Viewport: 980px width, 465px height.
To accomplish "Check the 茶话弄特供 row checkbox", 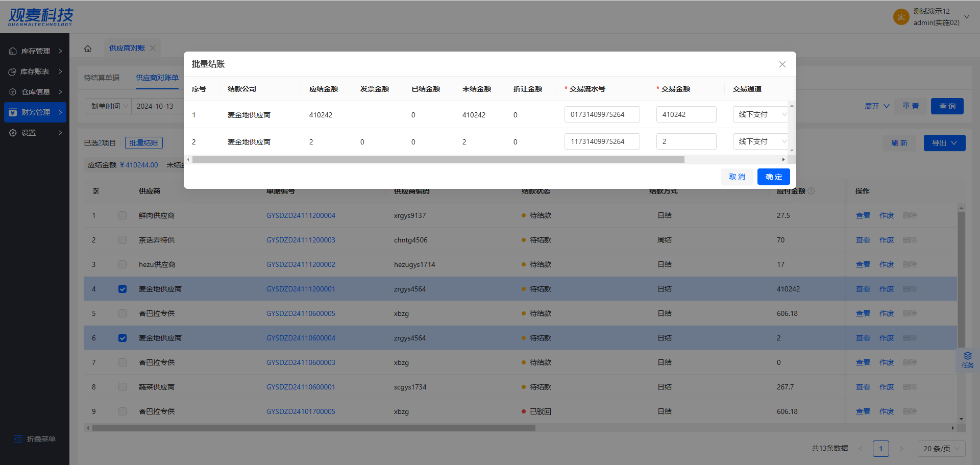I will (x=122, y=240).
